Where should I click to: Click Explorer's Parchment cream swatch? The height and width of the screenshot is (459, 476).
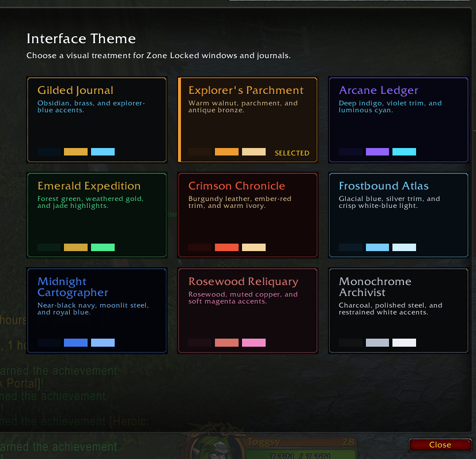(x=254, y=151)
